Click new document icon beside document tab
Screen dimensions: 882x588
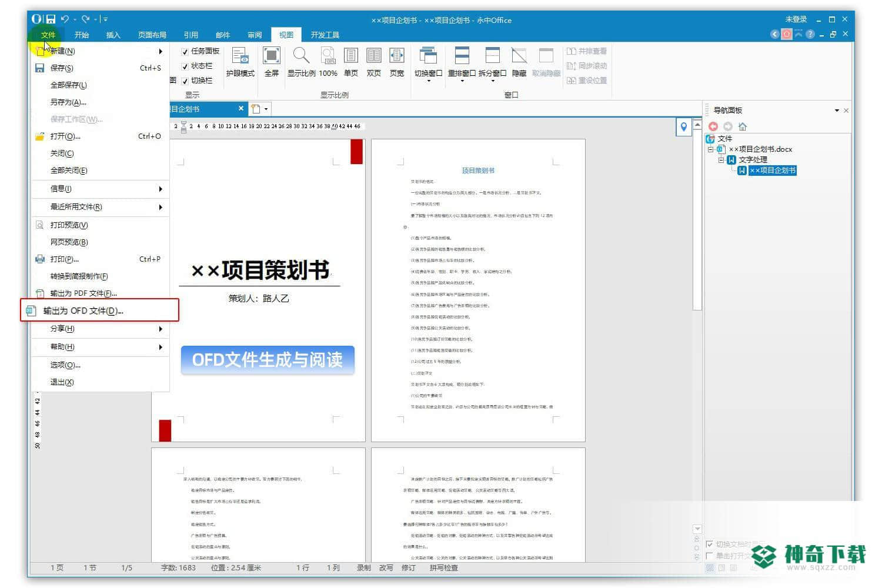point(256,109)
